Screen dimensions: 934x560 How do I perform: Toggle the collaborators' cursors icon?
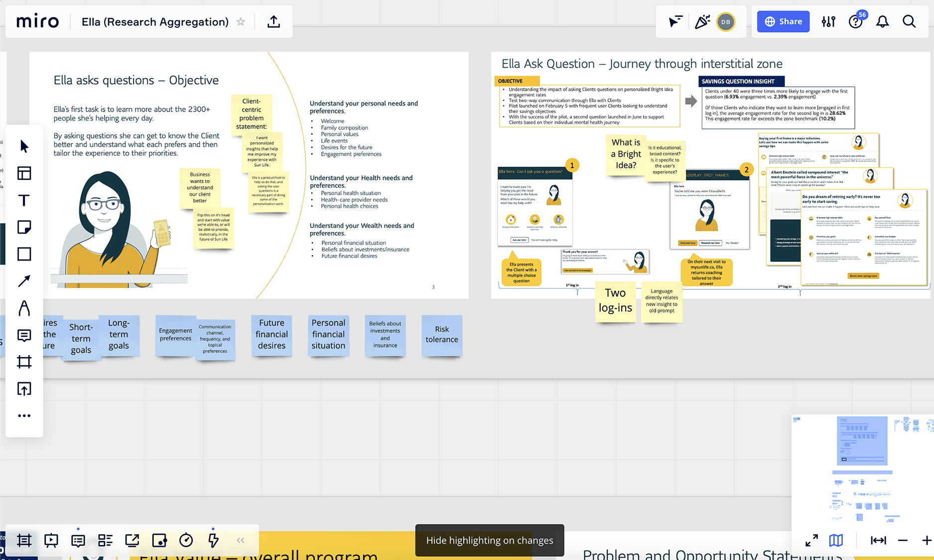(675, 21)
